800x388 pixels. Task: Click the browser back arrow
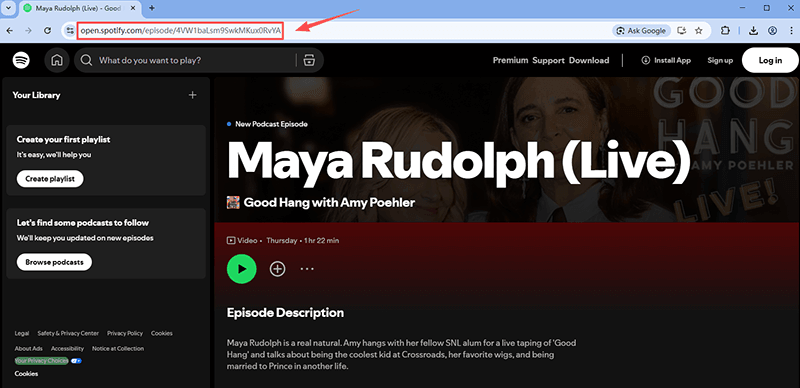pos(9,31)
